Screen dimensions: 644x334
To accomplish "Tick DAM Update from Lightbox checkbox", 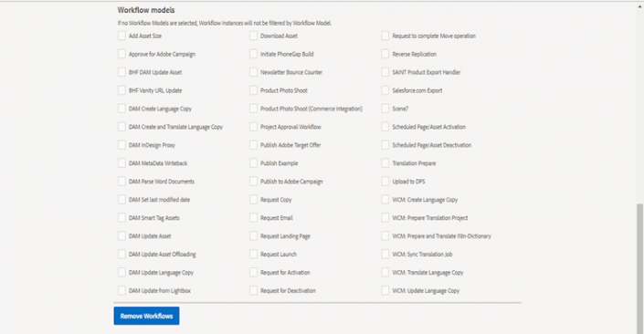I will (121, 290).
